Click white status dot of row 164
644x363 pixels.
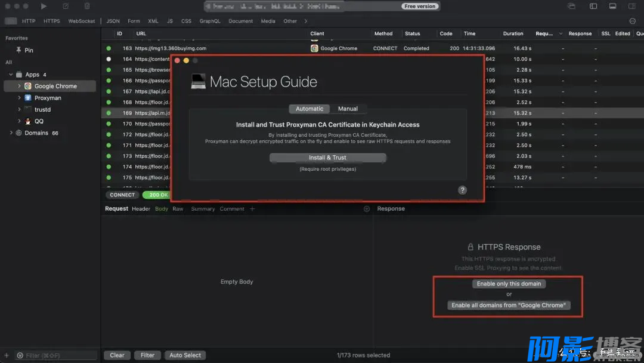pos(109,59)
